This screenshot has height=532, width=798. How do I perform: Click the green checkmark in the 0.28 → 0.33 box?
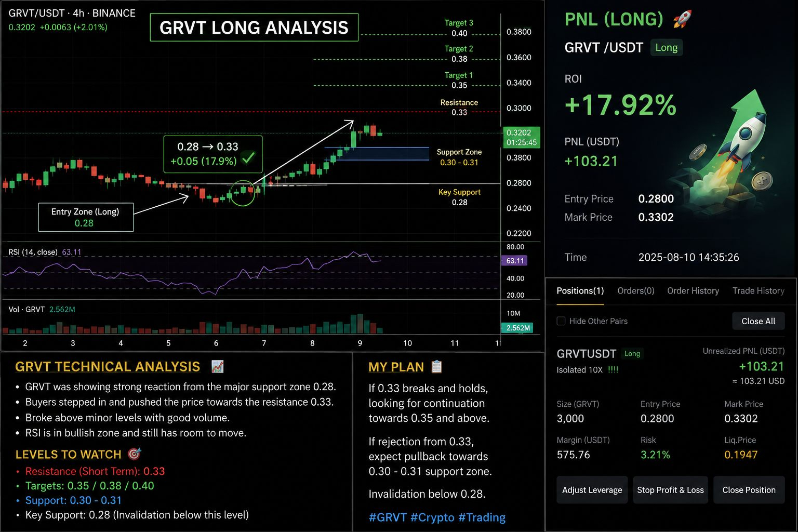point(248,157)
